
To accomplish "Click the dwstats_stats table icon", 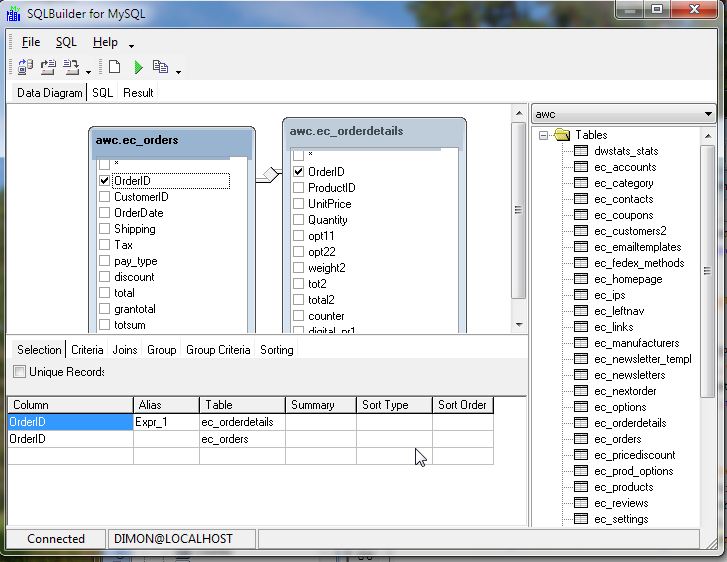I will [580, 151].
